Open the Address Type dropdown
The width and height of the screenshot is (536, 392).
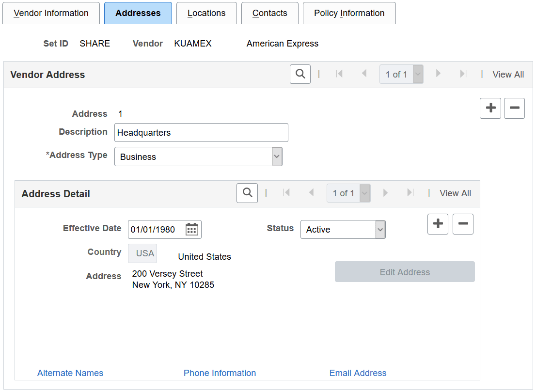276,156
